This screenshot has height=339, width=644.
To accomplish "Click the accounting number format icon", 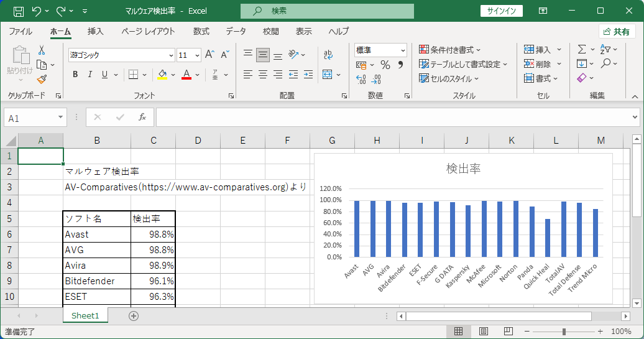I will (x=361, y=65).
